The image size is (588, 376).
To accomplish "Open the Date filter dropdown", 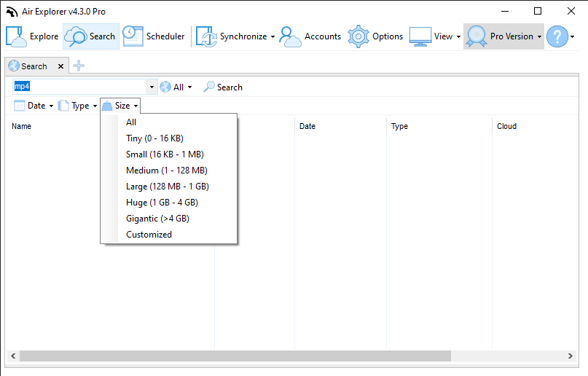I will point(34,106).
